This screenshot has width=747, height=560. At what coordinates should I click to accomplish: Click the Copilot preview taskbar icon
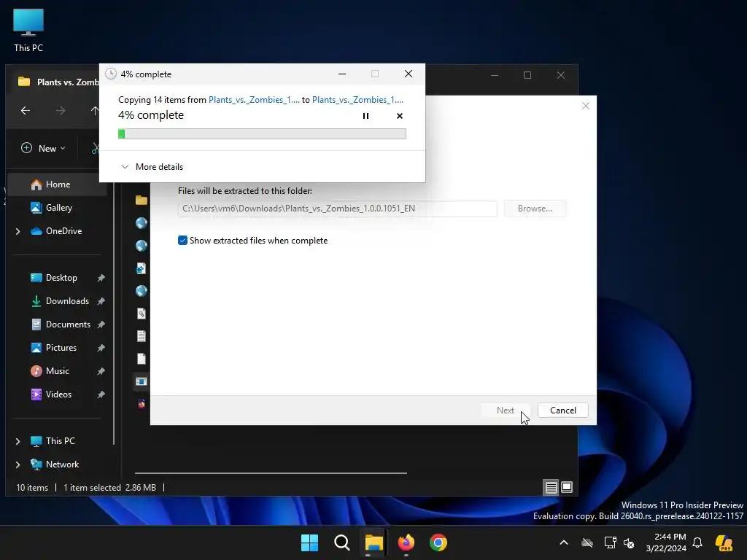click(x=724, y=542)
